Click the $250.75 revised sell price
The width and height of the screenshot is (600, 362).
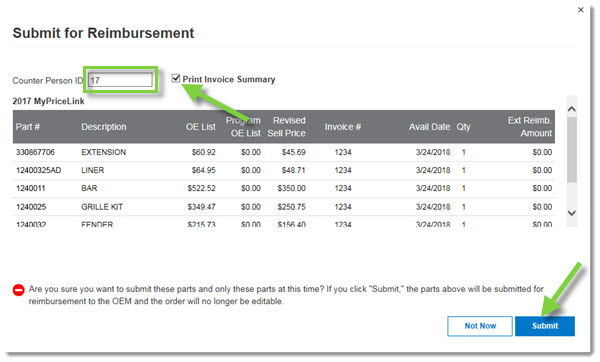pos(292,207)
